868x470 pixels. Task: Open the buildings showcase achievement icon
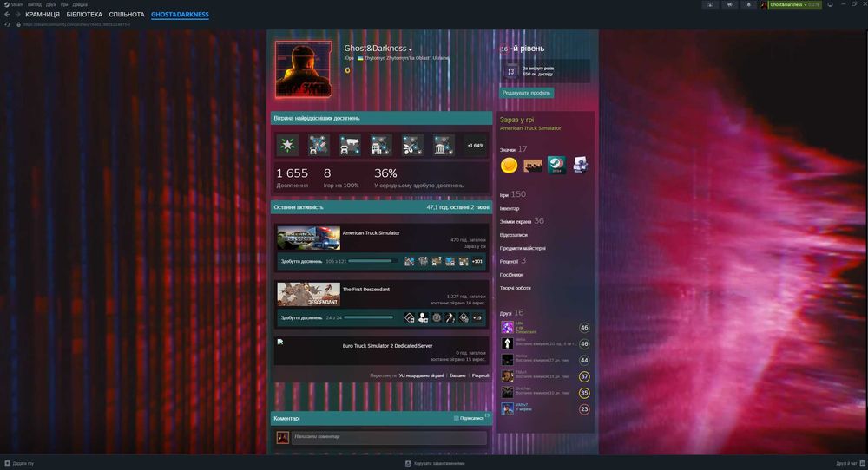[x=381, y=145]
